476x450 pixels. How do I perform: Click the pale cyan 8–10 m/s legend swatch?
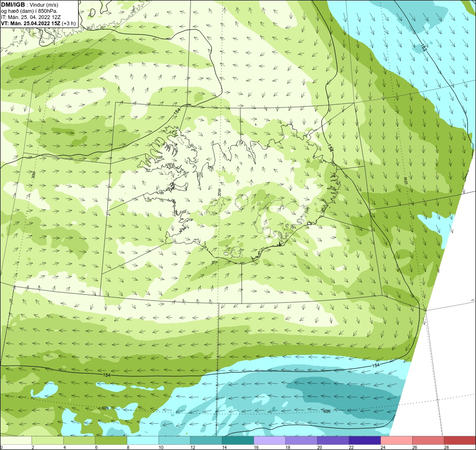(143, 440)
